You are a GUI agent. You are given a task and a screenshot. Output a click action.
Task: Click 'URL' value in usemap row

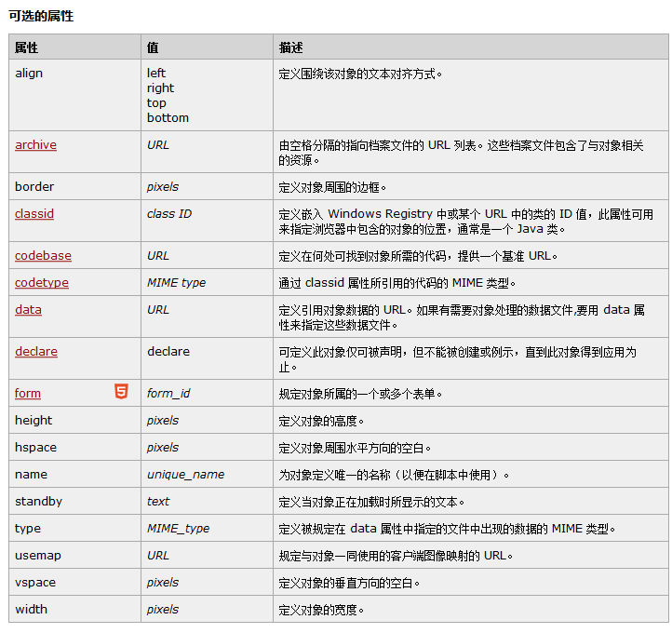(x=158, y=556)
